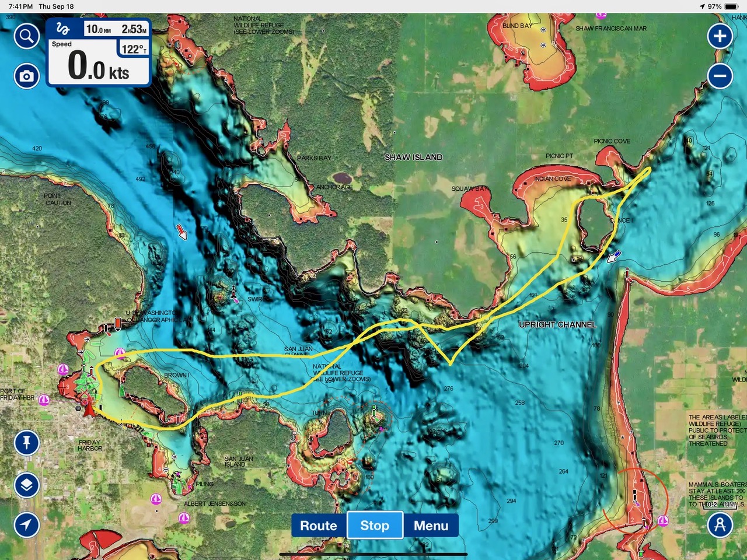The width and height of the screenshot is (747, 560).
Task: Select the red boat position arrow
Action: 89,409
